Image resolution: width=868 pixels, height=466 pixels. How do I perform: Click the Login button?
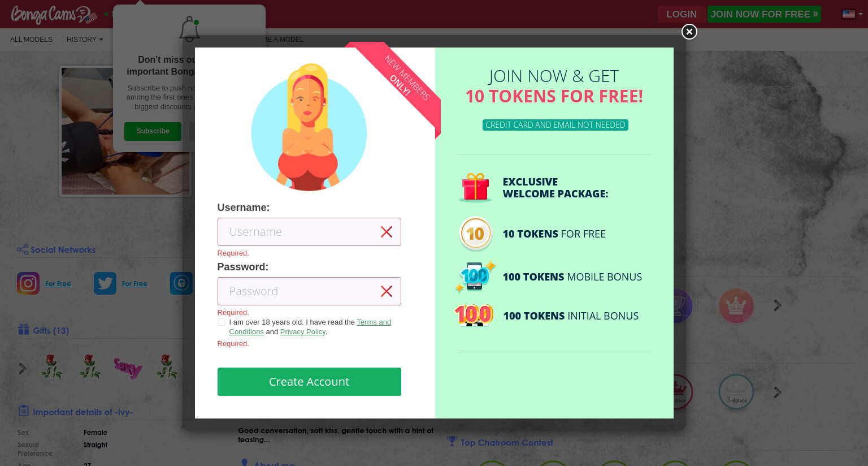[682, 14]
